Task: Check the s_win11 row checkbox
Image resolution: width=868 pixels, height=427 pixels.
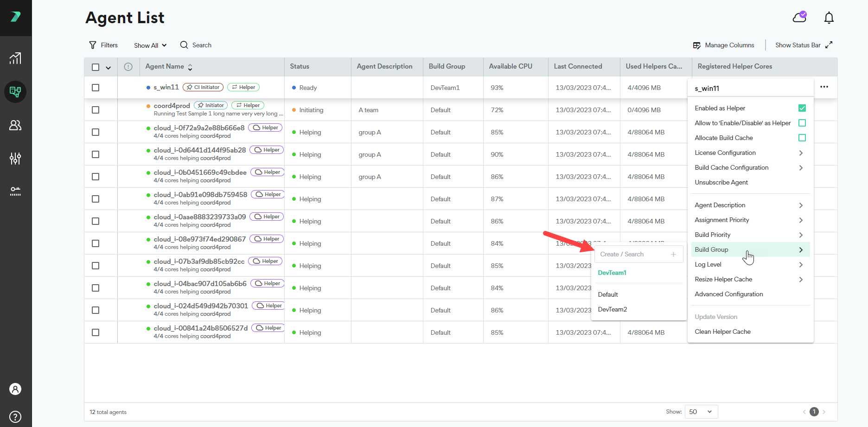Action: point(96,88)
